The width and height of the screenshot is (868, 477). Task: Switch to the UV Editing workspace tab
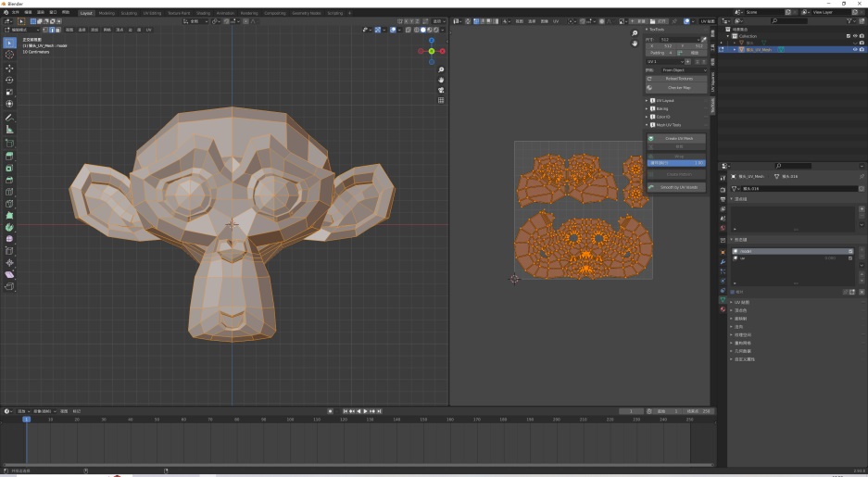point(151,13)
